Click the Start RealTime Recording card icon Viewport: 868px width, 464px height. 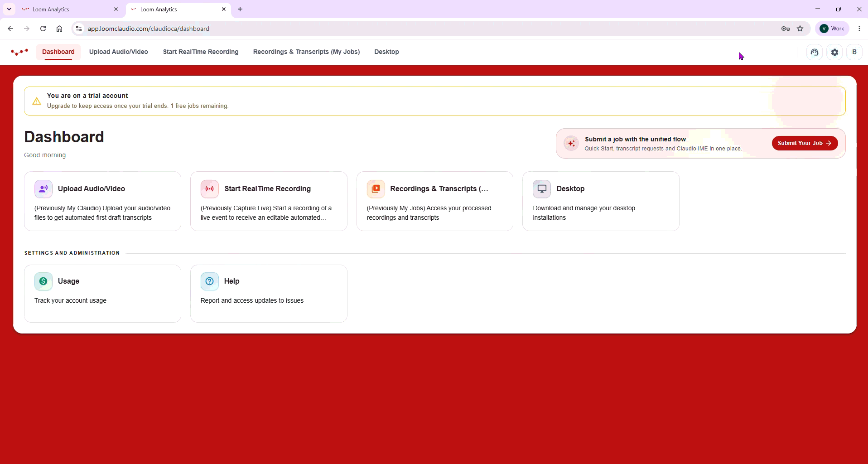(210, 189)
